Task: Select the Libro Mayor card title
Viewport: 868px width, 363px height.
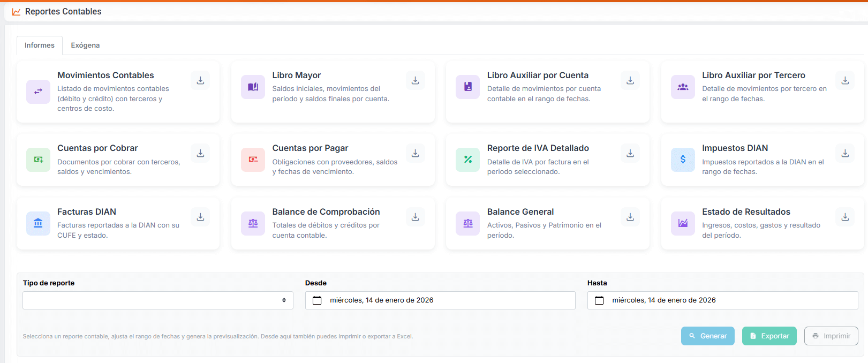Action: click(297, 75)
